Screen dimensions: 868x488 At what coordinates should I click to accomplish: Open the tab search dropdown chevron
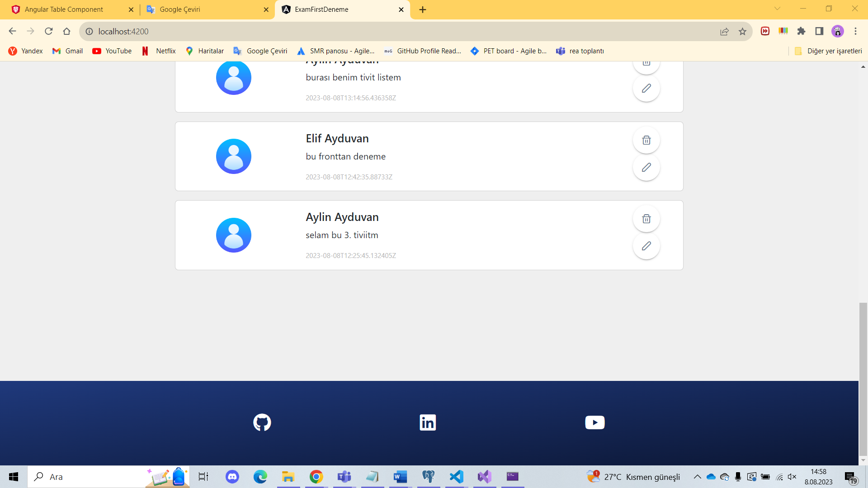pos(777,9)
